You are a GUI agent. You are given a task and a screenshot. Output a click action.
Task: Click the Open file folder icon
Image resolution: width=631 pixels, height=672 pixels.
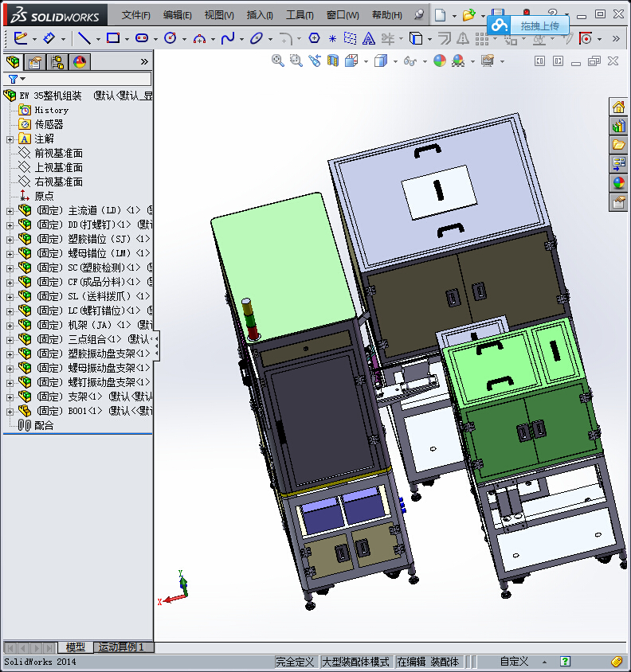(x=468, y=15)
